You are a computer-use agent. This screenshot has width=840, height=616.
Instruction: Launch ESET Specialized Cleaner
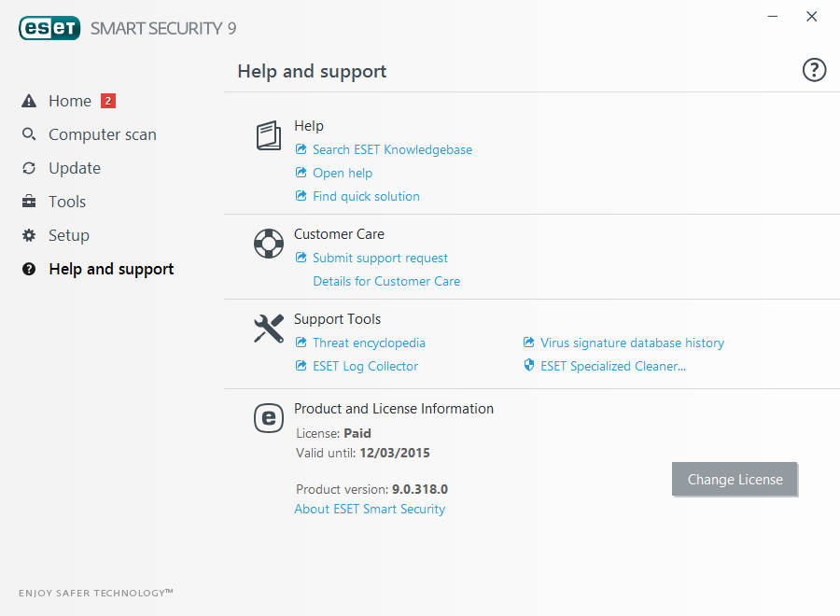click(613, 366)
